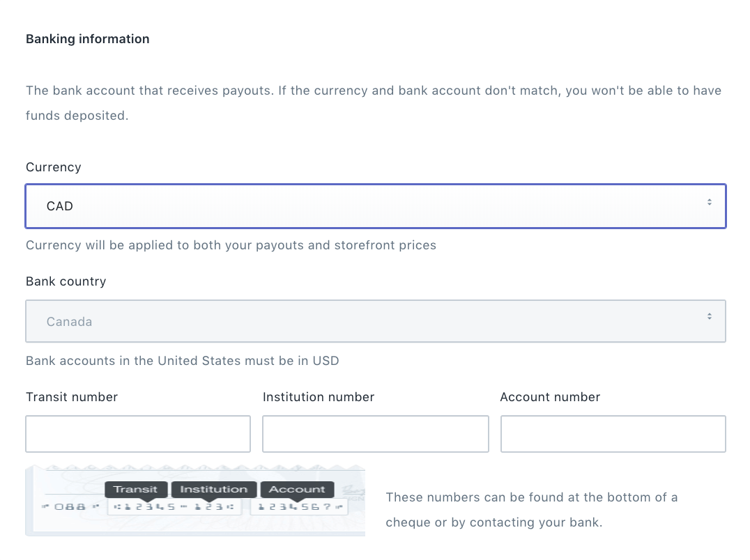750x560 pixels.
Task: Click the Transit number field label
Action: (x=72, y=397)
